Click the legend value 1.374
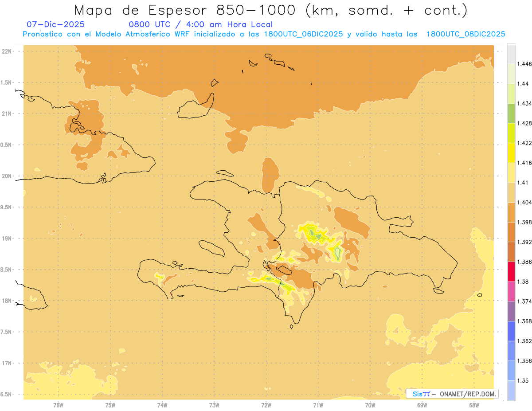The height and width of the screenshot is (411, 532). click(524, 301)
